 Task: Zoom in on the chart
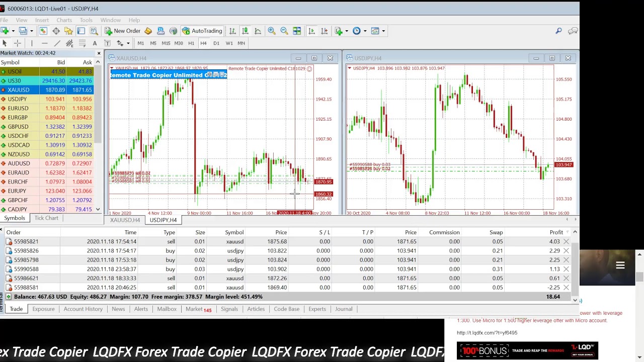click(x=271, y=31)
